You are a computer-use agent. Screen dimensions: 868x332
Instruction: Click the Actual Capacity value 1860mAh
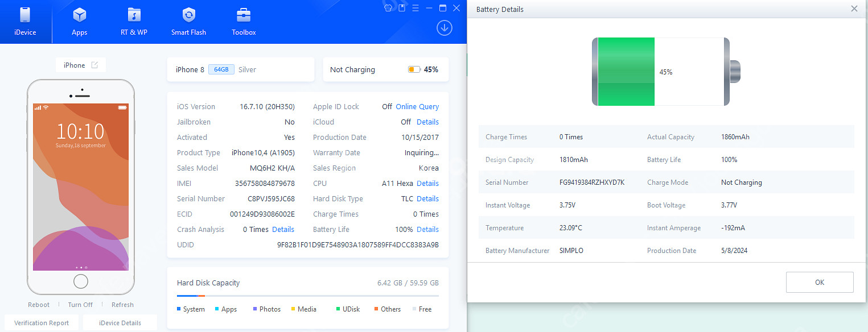(735, 137)
